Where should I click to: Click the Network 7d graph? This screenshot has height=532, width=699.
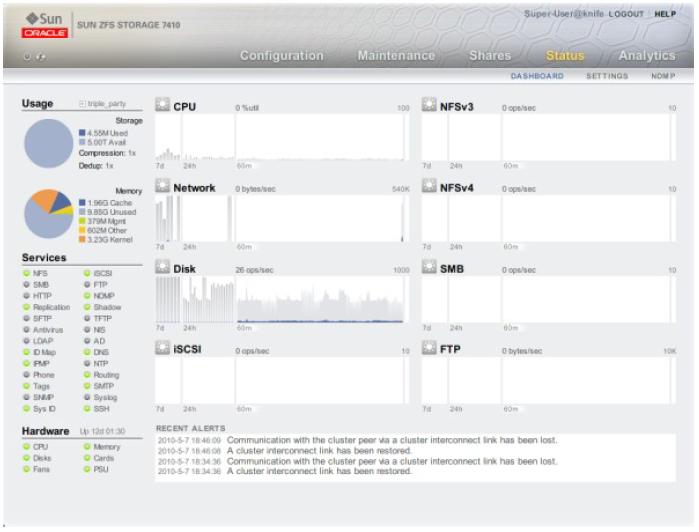click(168, 219)
